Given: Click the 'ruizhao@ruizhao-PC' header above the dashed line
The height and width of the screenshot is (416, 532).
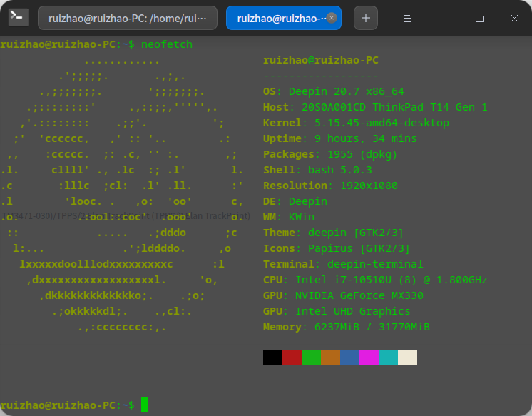Looking at the screenshot, I should point(321,60).
